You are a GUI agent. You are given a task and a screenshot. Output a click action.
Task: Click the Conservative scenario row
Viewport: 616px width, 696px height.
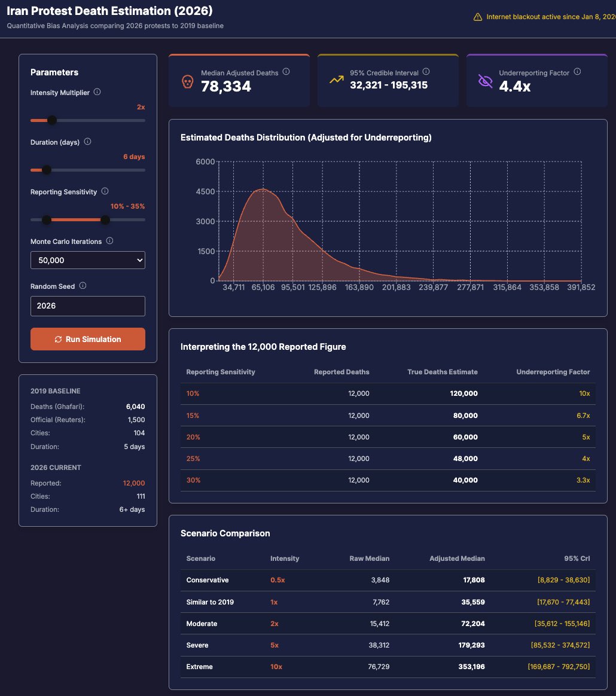388,580
